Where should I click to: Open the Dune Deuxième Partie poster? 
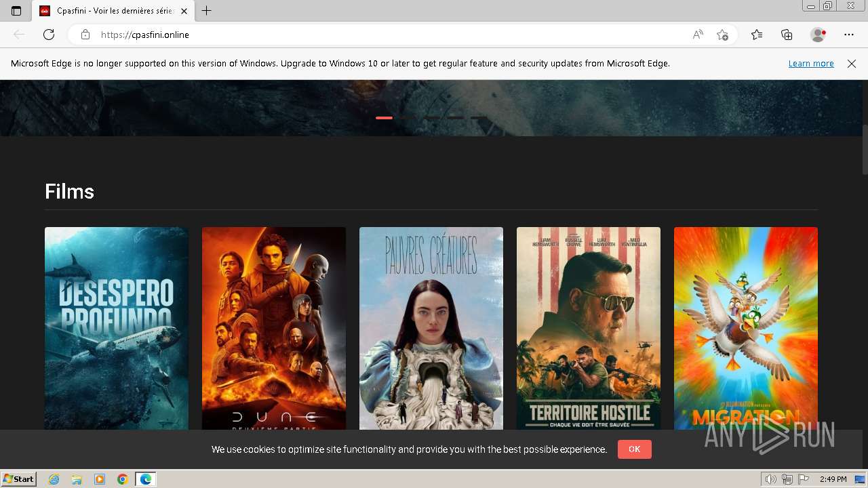(274, 328)
